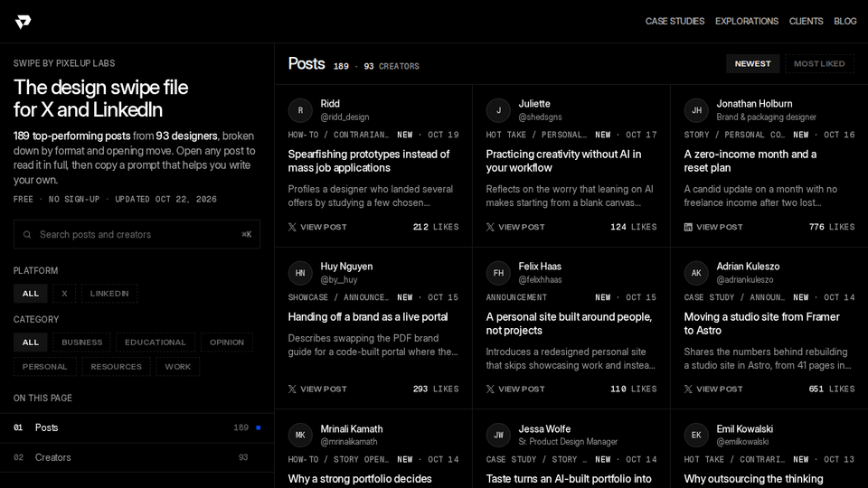The height and width of the screenshot is (488, 868).
Task: Click the search posts and creators field
Action: (137, 235)
